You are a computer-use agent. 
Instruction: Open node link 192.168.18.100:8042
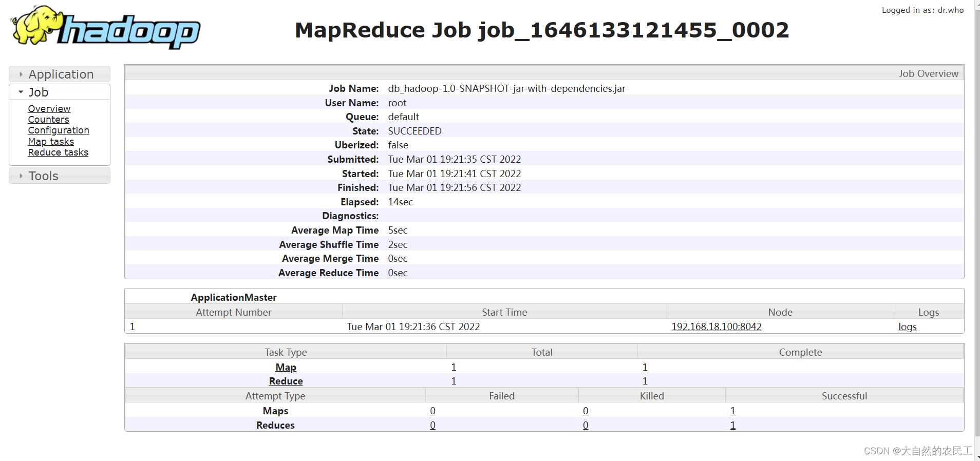717,326
